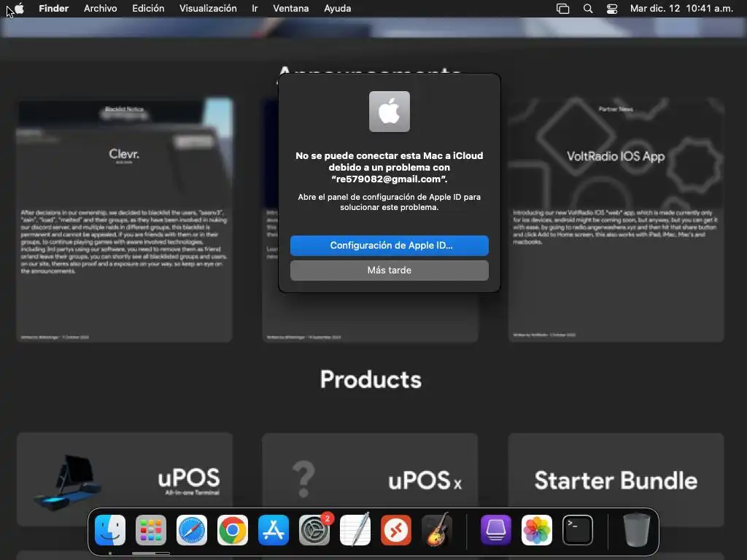
Task: Open Control Center icon in menu bar
Action: [612, 9]
